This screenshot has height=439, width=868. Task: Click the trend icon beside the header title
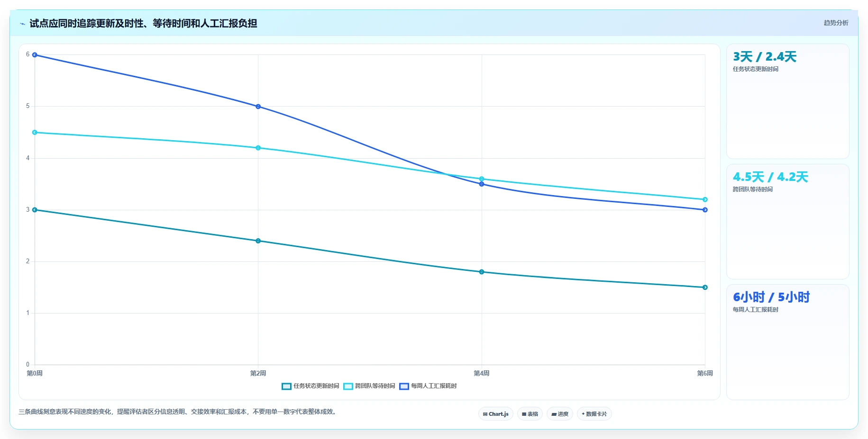[x=22, y=24]
